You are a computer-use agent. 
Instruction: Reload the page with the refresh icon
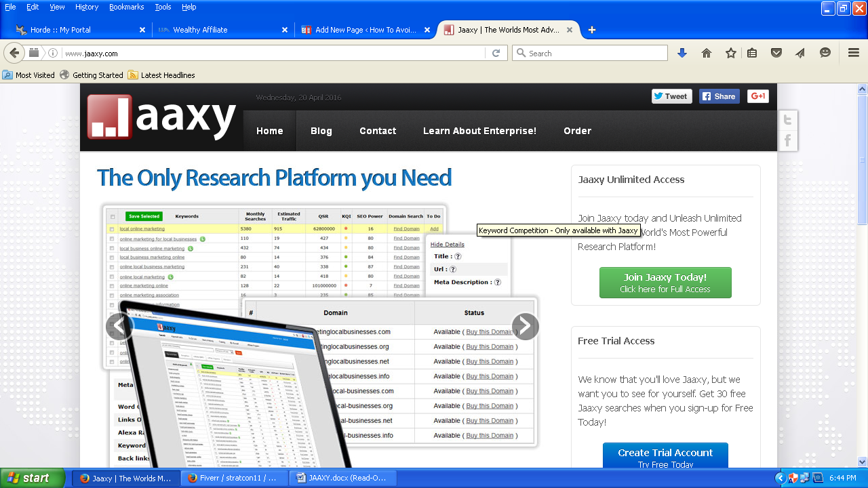(496, 53)
